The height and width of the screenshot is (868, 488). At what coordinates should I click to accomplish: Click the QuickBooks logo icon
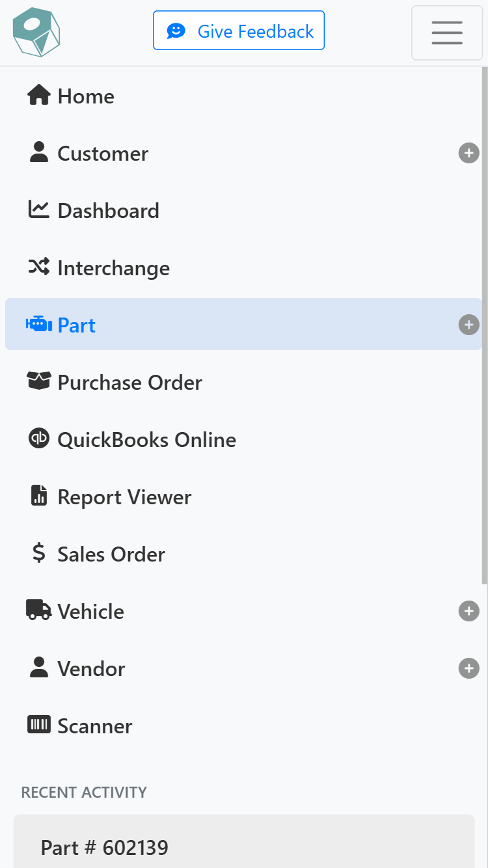coord(39,439)
